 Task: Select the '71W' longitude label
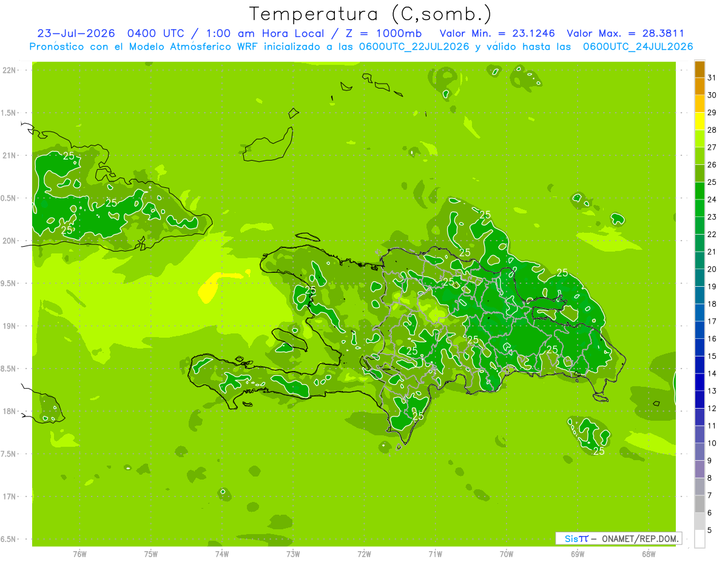(435, 554)
